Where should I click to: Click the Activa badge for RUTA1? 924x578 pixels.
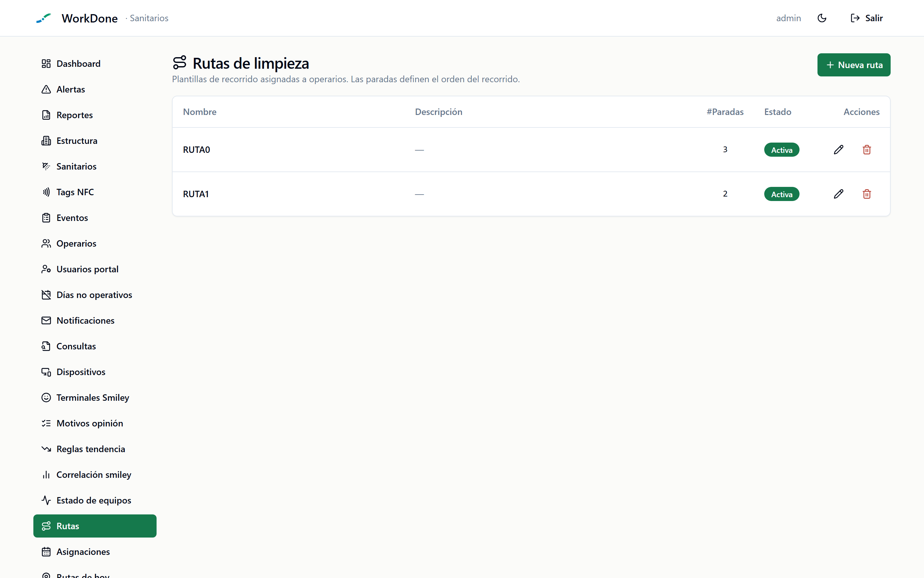[782, 194]
